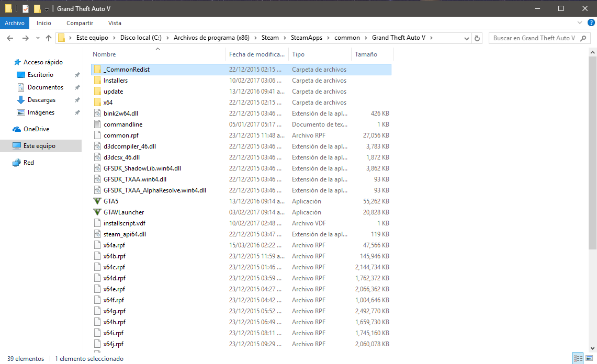Select the bink2w64.dll file icon
The width and height of the screenshot is (597, 364).
[x=97, y=113]
